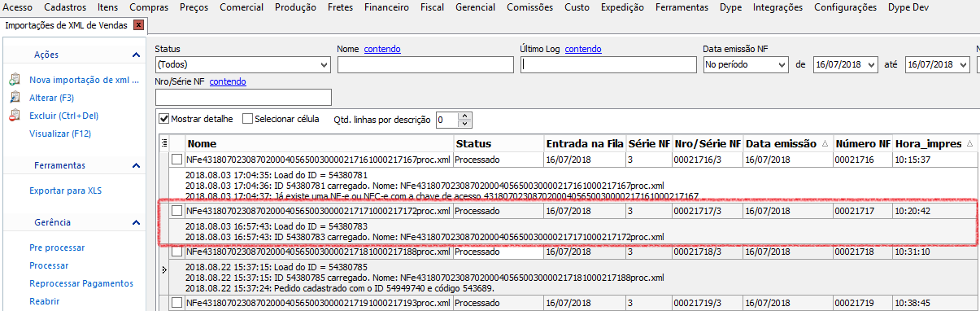Click the Excluir (Ctrl+Del) icon
Screen dimensions: 980x311
[x=14, y=116]
